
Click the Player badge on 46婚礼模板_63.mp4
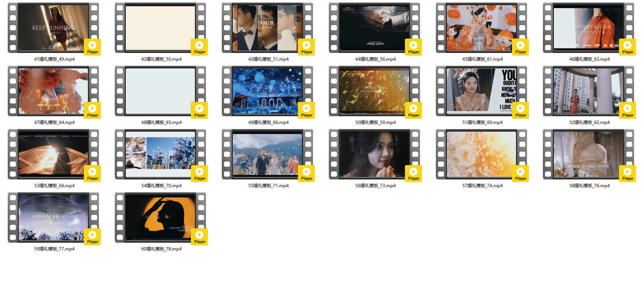[627, 47]
